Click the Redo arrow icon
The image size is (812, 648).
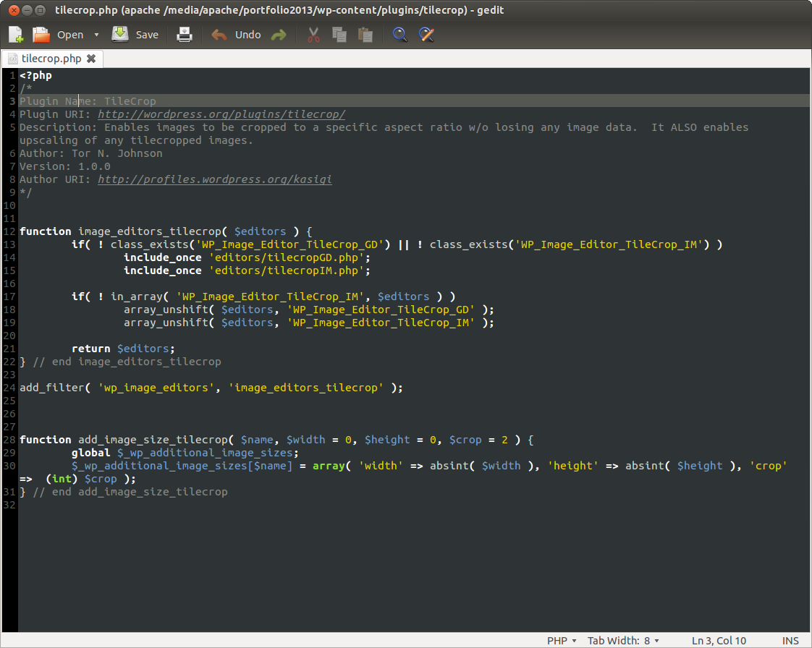[279, 35]
